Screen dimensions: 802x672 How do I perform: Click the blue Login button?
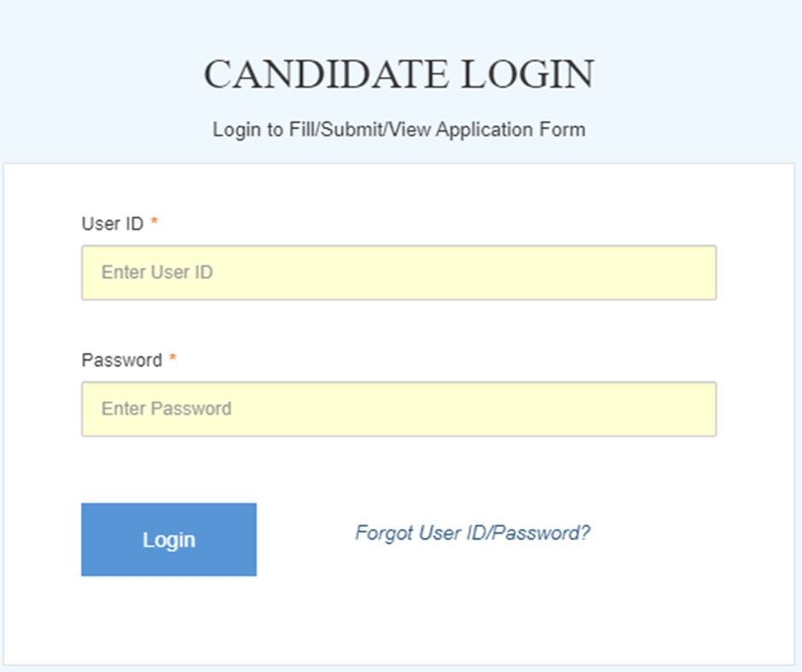[169, 540]
